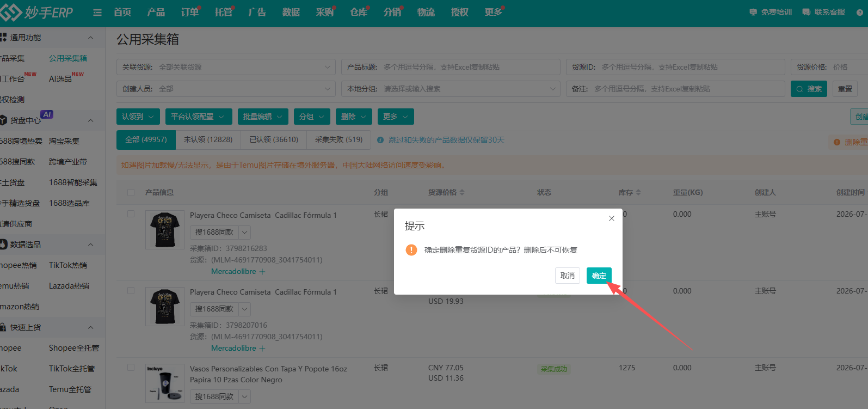Click the orange warning icon in dialog
868x409 pixels.
pyautogui.click(x=411, y=250)
